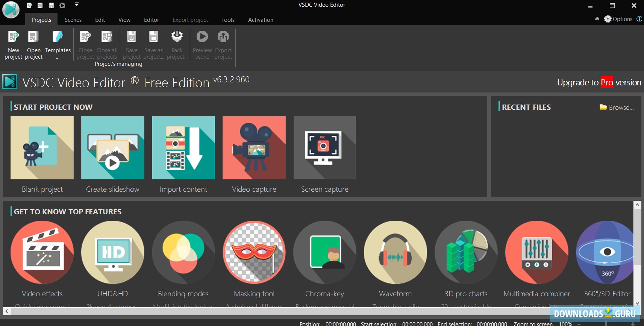644x326 pixels.
Task: Click Browse... in Recent Files
Action: [617, 107]
